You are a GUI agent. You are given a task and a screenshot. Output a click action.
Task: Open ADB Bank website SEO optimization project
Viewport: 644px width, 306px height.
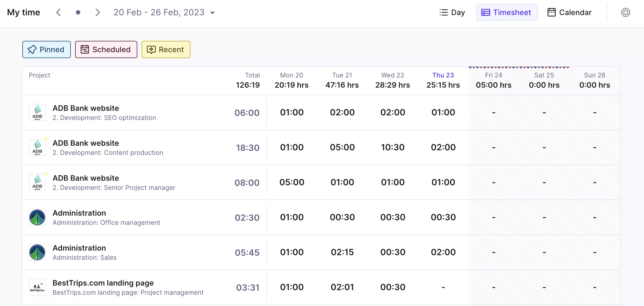tap(104, 113)
